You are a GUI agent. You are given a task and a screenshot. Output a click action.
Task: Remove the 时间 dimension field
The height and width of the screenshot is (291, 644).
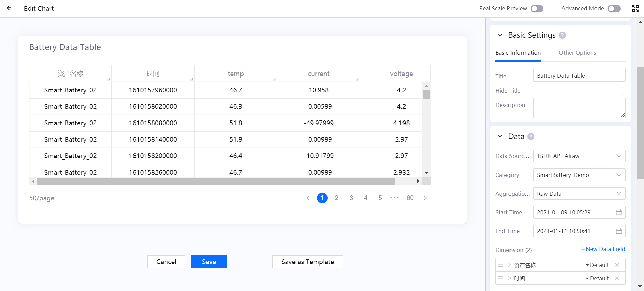617,278
